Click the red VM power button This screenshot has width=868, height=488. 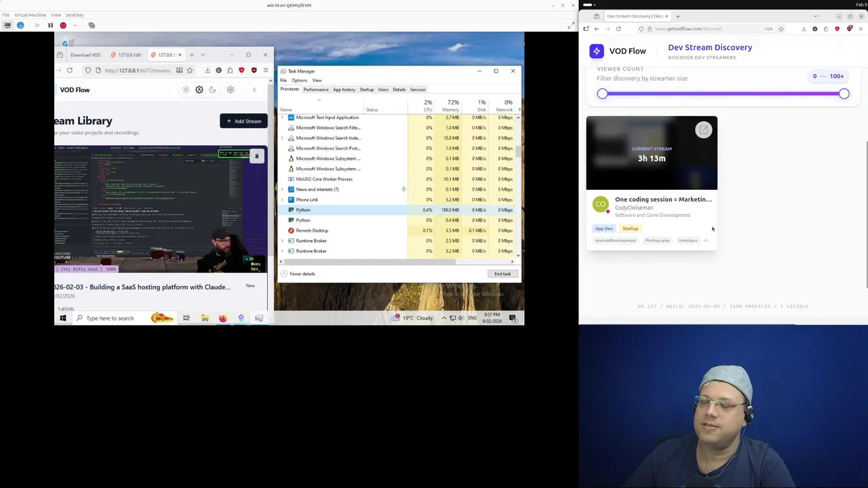click(63, 25)
